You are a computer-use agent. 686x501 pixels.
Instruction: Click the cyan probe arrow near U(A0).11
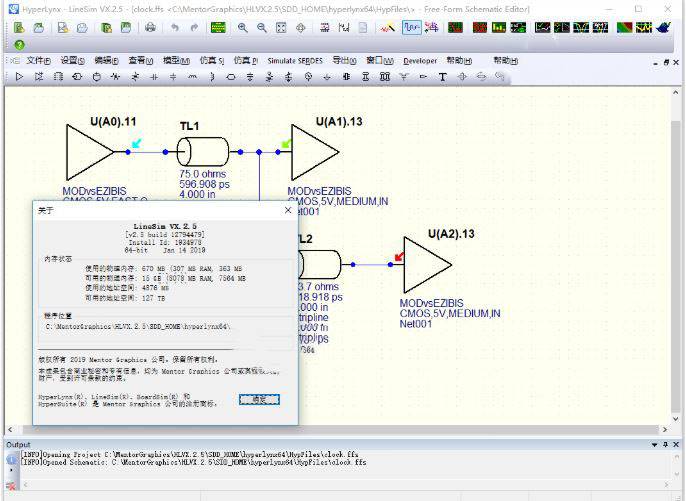click(137, 143)
